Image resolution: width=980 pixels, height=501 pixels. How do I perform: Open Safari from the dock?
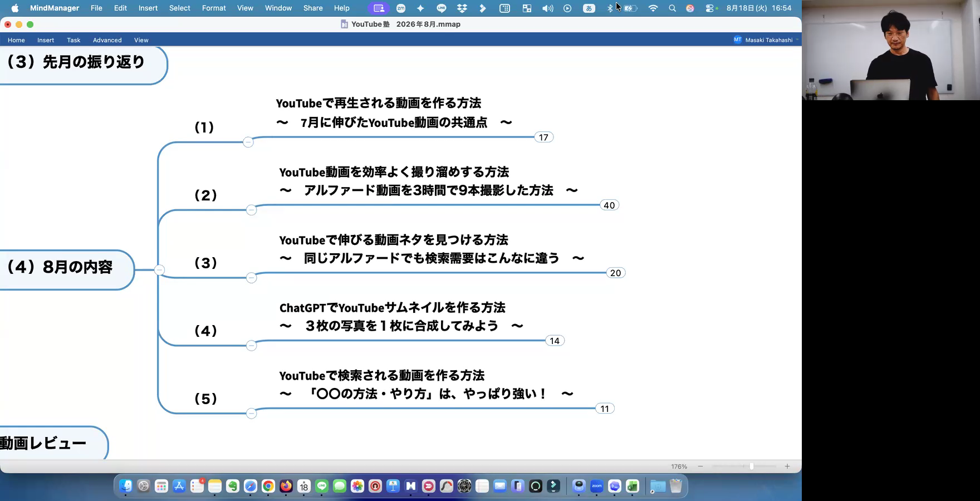pyautogui.click(x=251, y=486)
